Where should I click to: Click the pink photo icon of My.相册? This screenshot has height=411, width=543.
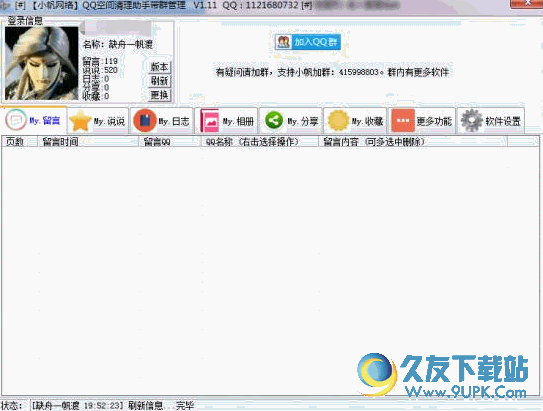pyautogui.click(x=210, y=121)
